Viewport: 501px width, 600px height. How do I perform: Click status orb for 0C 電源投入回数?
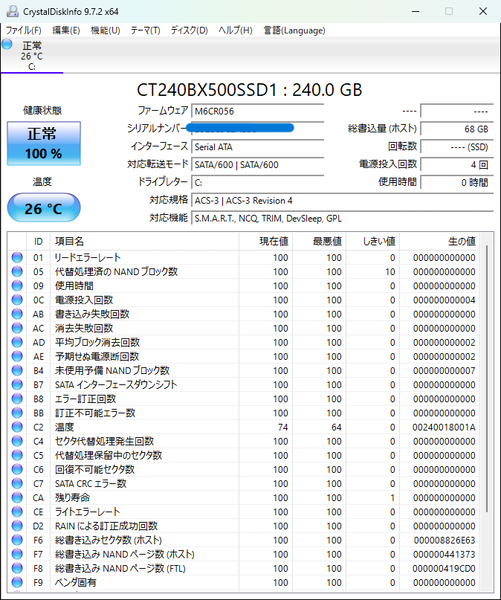(x=17, y=300)
